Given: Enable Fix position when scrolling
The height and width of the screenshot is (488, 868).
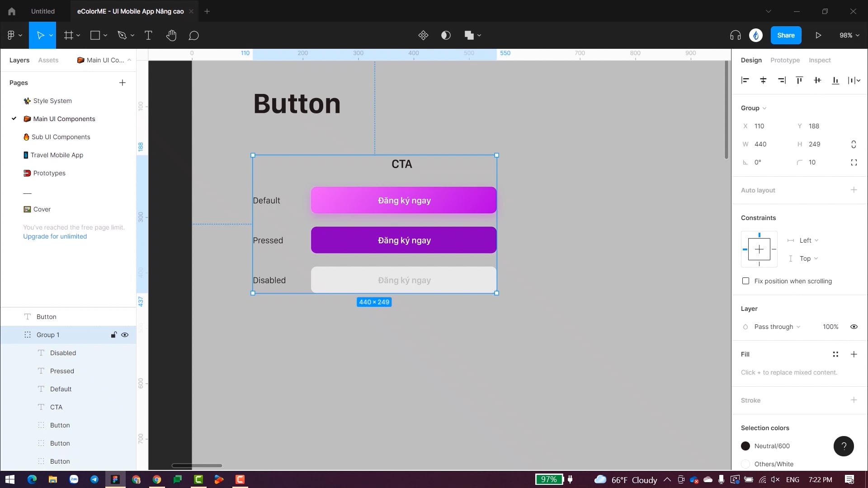Looking at the screenshot, I should (x=745, y=281).
